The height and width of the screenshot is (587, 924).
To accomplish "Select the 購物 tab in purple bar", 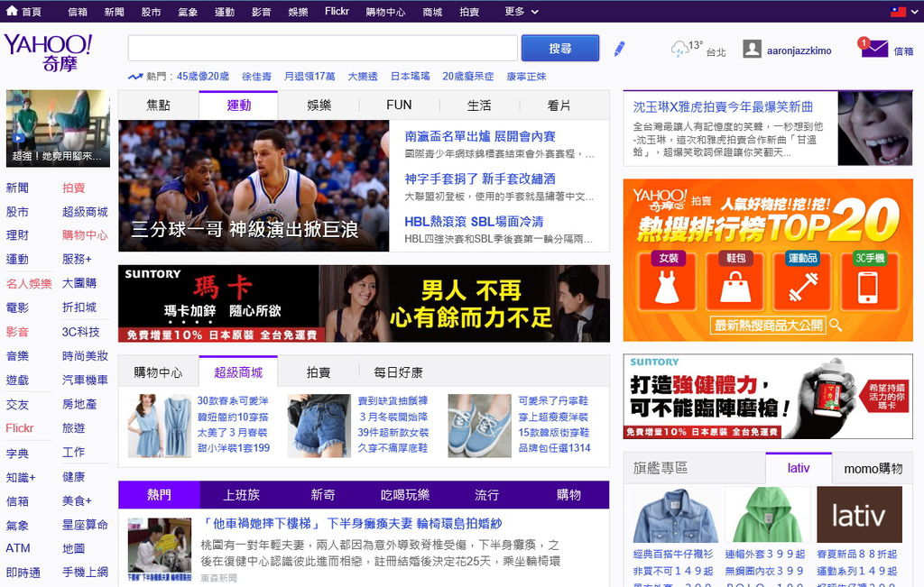I will (x=568, y=494).
